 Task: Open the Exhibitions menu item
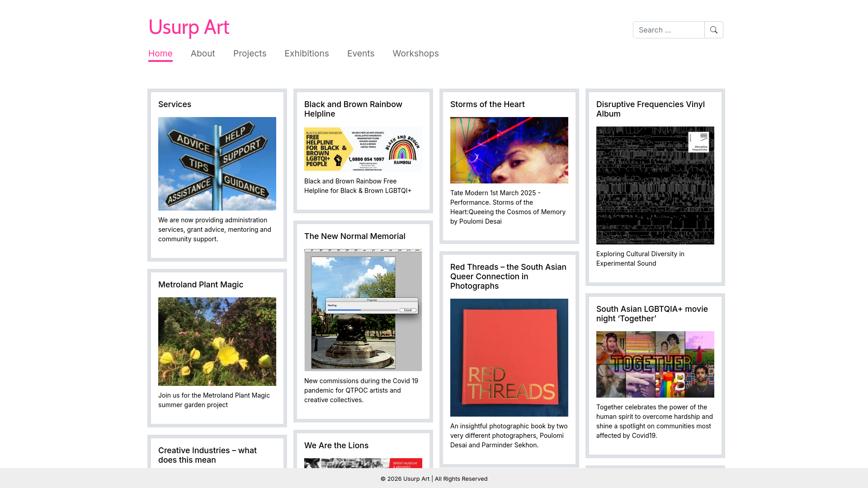click(307, 53)
